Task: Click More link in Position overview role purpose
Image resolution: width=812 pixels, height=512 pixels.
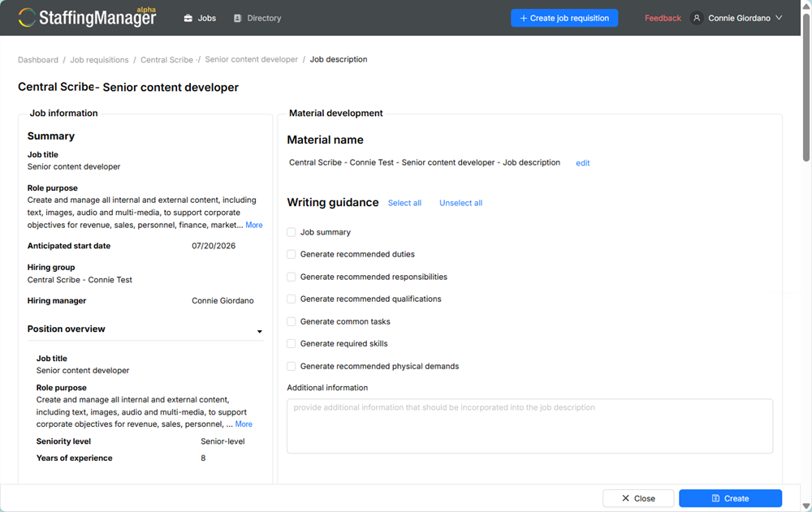Action: coord(244,424)
